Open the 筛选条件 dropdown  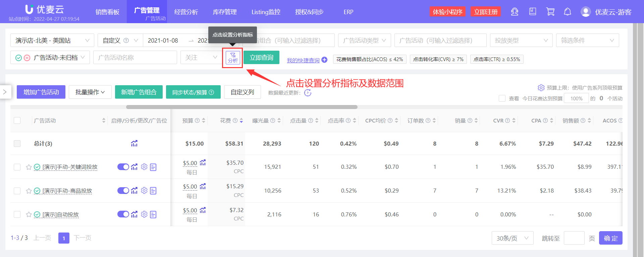[x=587, y=40]
